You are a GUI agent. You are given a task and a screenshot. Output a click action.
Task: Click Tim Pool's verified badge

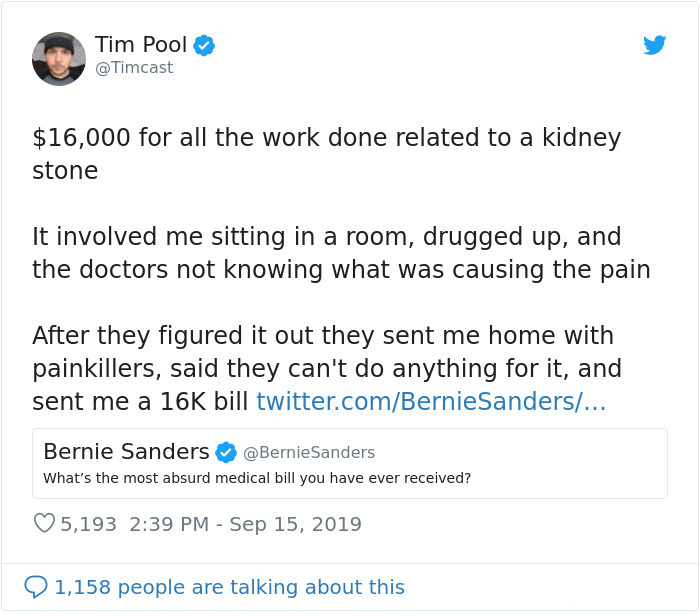(x=204, y=45)
